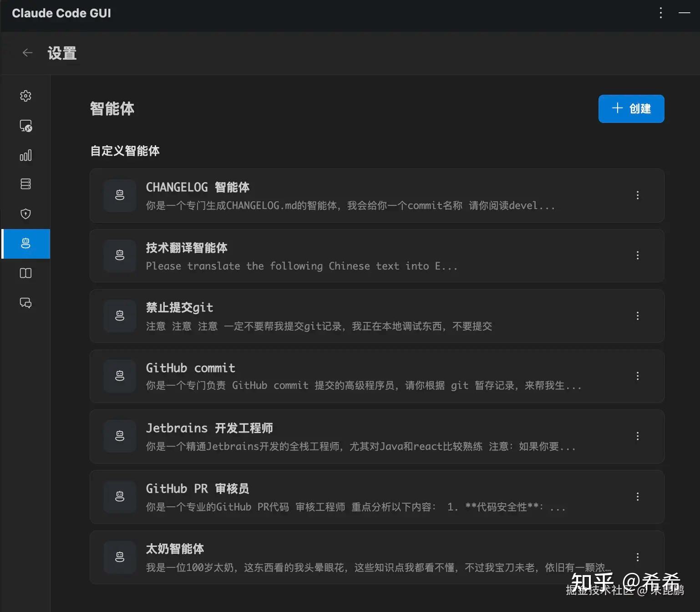This screenshot has width=700, height=612.
Task: Click the 你是一个专门生成CHANGELOG.md description text
Action: tap(350, 206)
